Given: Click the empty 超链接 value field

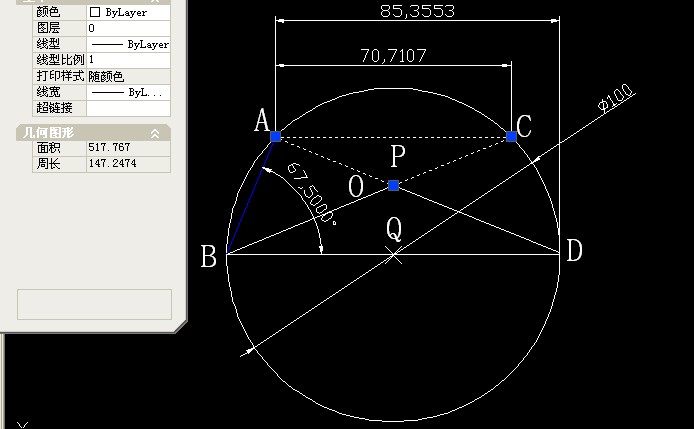Looking at the screenshot, I should pos(128,108).
